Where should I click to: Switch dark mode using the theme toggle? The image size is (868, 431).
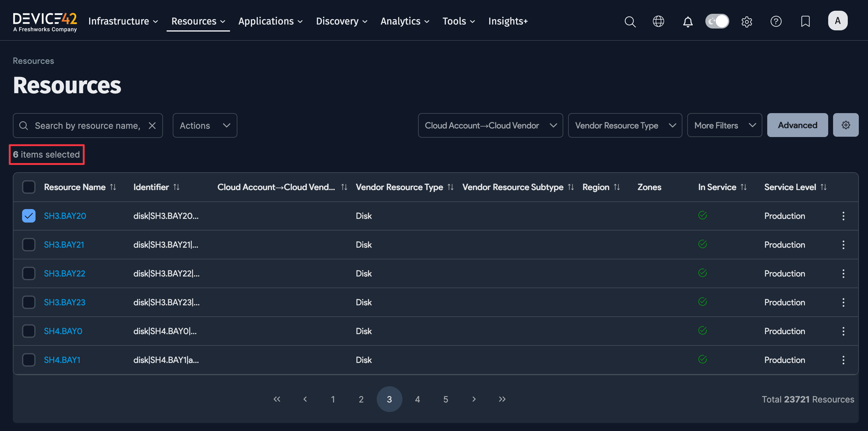point(717,21)
